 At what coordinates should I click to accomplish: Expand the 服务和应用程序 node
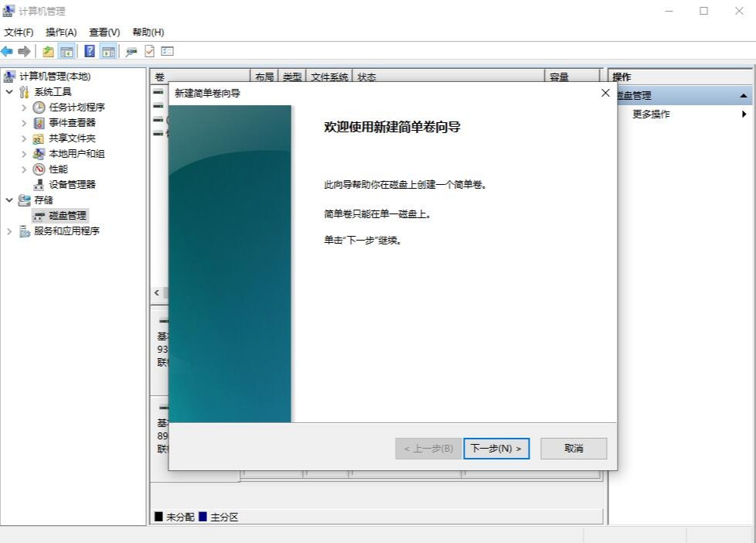pyautogui.click(x=9, y=231)
